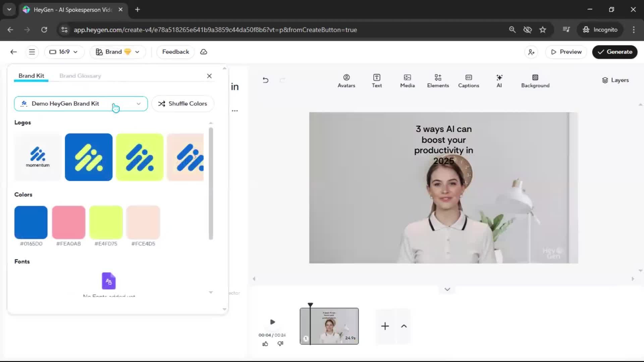Viewport: 644px width, 362px height.
Task: Click the Shuffle Colors button
Action: point(183,104)
